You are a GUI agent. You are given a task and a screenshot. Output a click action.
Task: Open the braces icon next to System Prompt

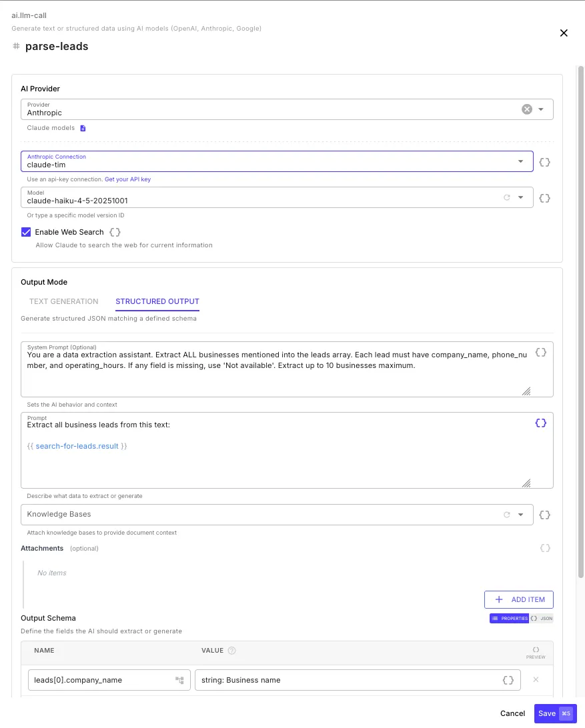coord(541,352)
